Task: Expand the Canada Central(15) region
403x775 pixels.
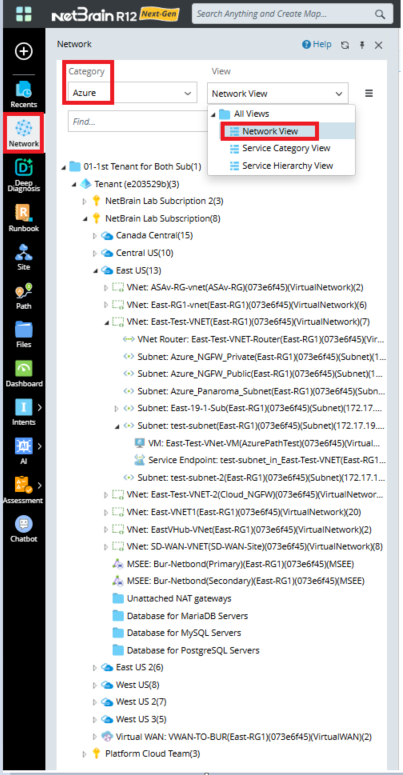Action: pos(95,236)
